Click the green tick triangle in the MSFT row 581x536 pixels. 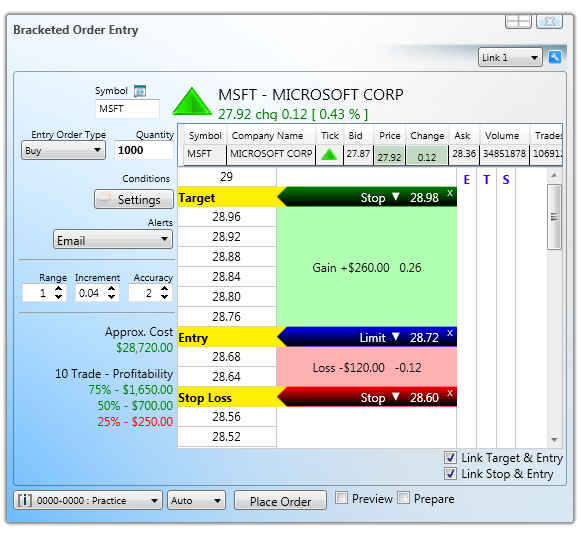pos(329,154)
